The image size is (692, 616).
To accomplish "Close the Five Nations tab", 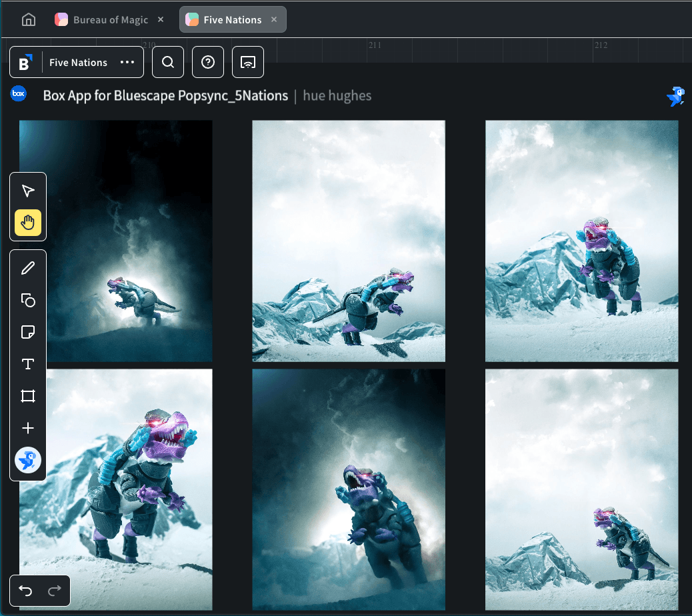I will point(274,20).
